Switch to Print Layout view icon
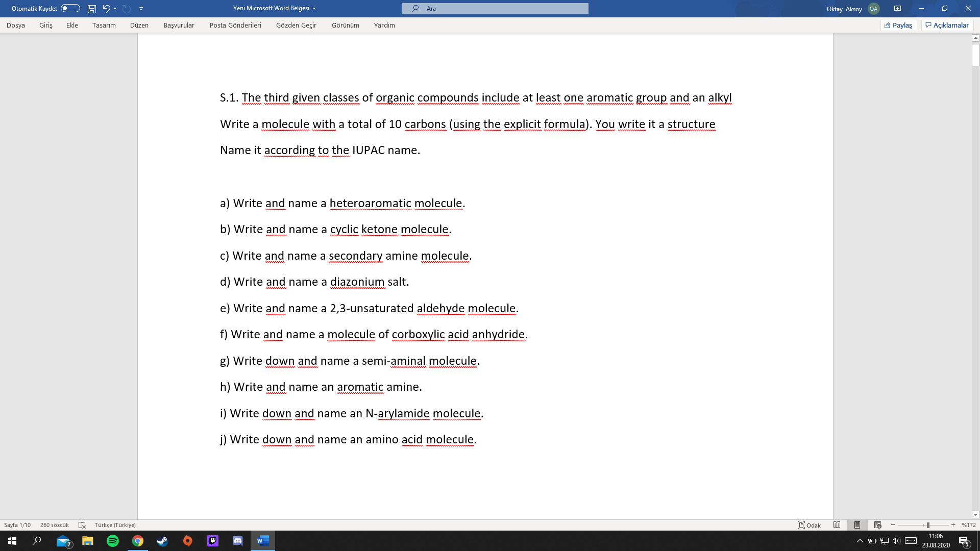The image size is (980, 551). point(857,525)
